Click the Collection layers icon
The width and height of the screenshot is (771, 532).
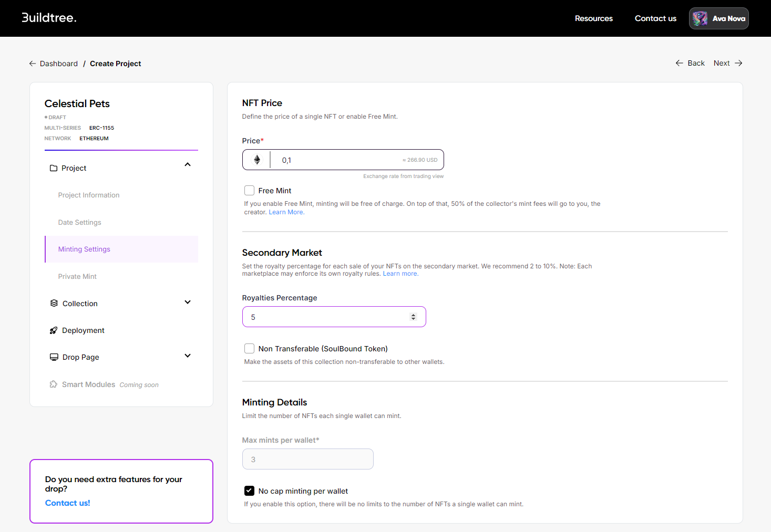[x=54, y=303]
